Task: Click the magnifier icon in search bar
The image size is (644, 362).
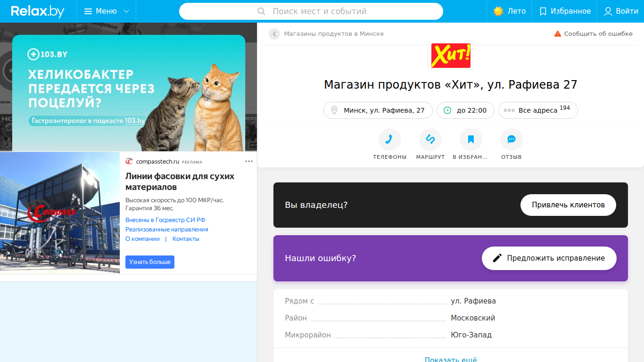Action: (262, 11)
